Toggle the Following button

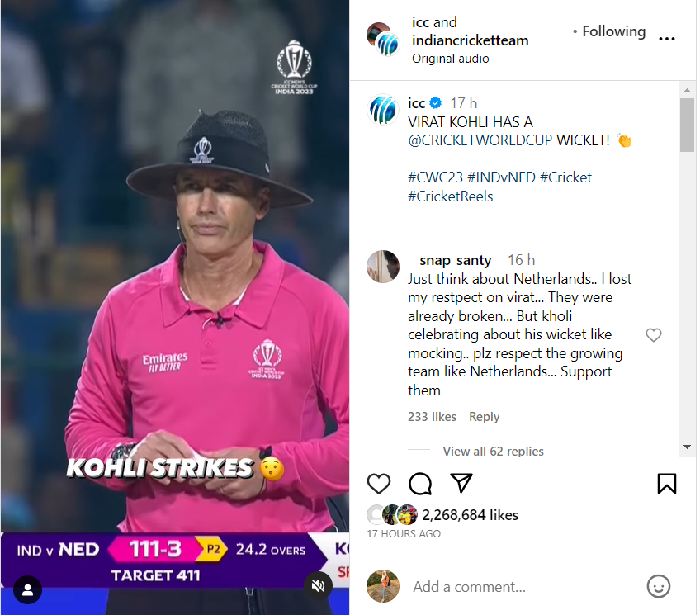[614, 31]
